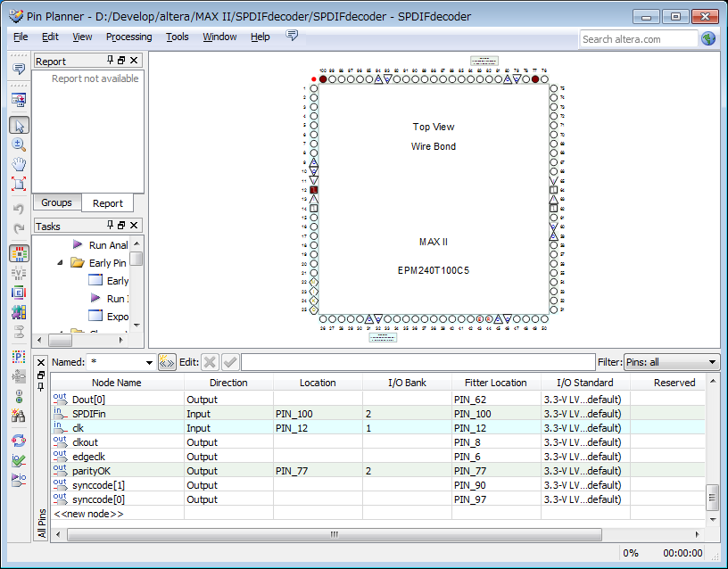
Task: Click the All Pins table vertical scrollbar thumb
Action: pyautogui.click(x=712, y=498)
